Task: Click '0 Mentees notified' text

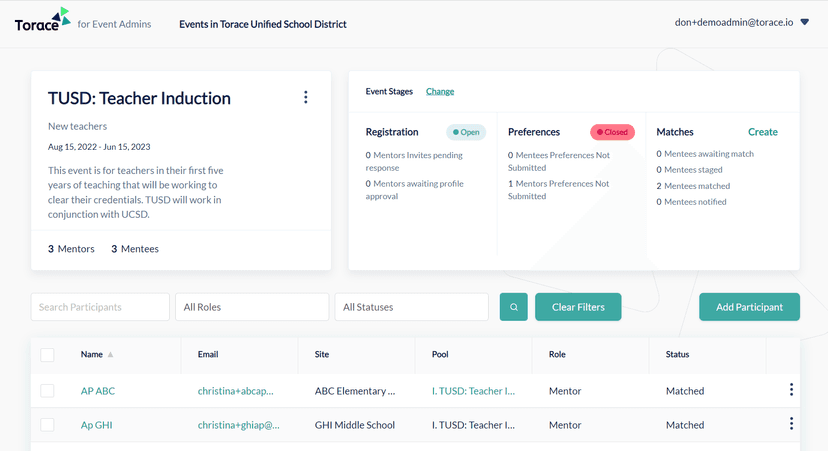Action: (x=691, y=202)
